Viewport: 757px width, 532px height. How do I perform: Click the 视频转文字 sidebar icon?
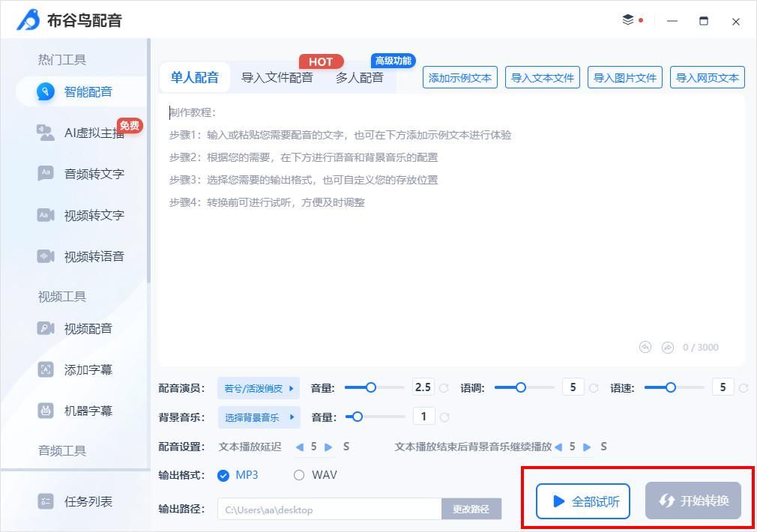(46, 215)
